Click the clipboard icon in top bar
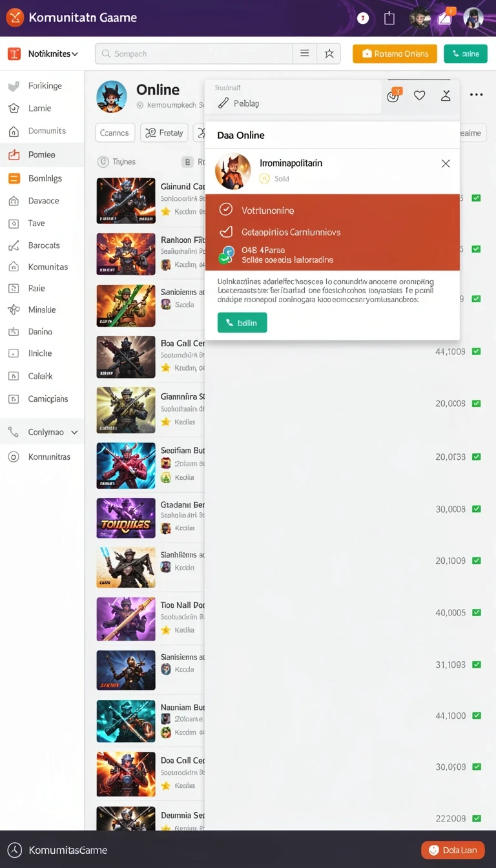Image resolution: width=496 pixels, height=868 pixels. 389,18
